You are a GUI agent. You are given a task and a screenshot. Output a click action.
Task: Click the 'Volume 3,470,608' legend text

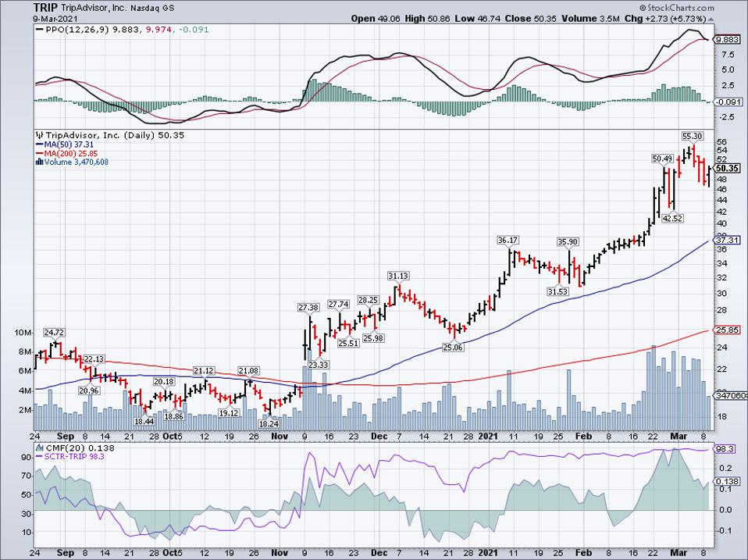77,162
